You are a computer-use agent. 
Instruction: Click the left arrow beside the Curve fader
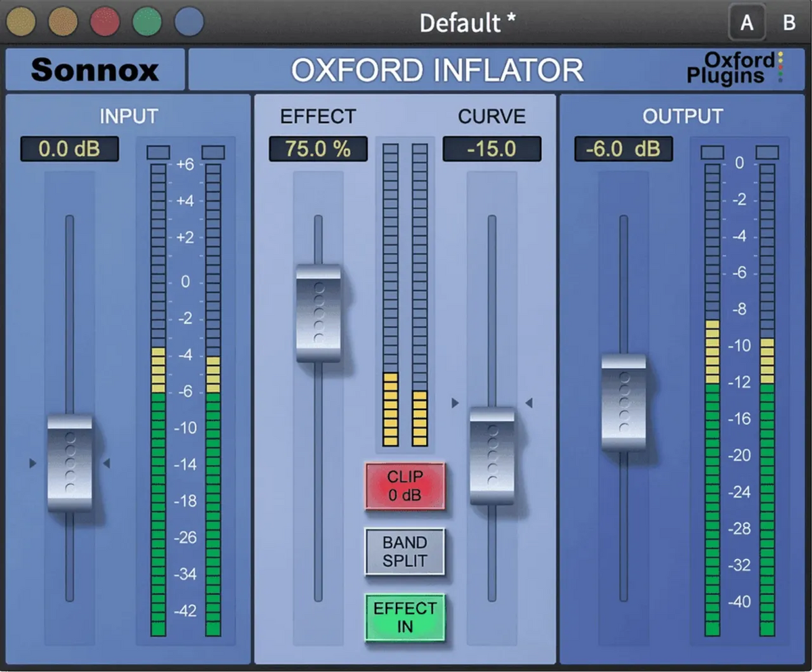click(455, 403)
